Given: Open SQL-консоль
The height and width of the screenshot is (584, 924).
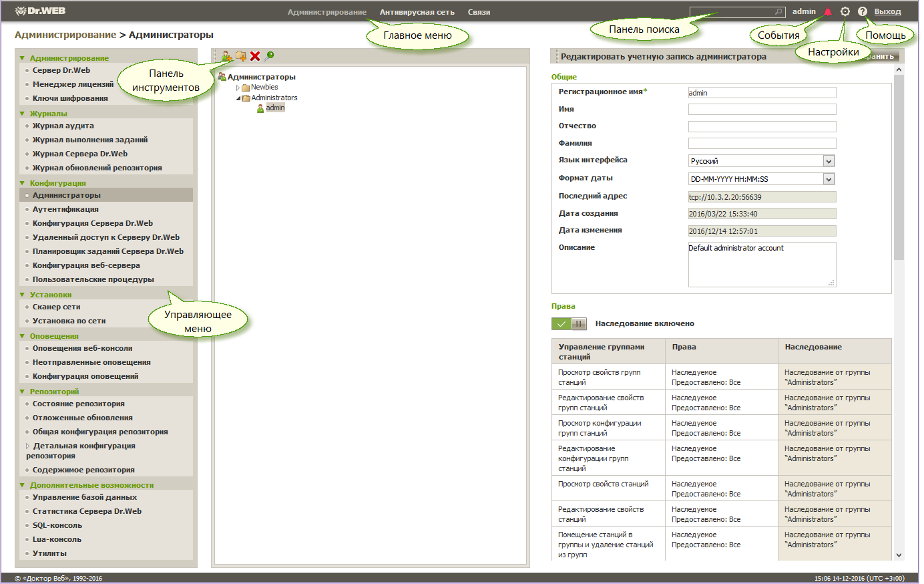Looking at the screenshot, I should coord(57,525).
